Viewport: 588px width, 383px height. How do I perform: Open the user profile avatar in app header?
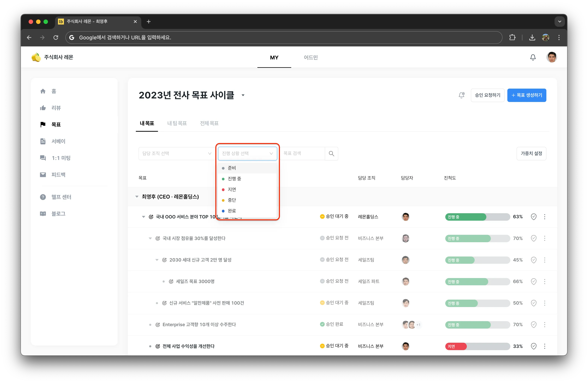(551, 57)
